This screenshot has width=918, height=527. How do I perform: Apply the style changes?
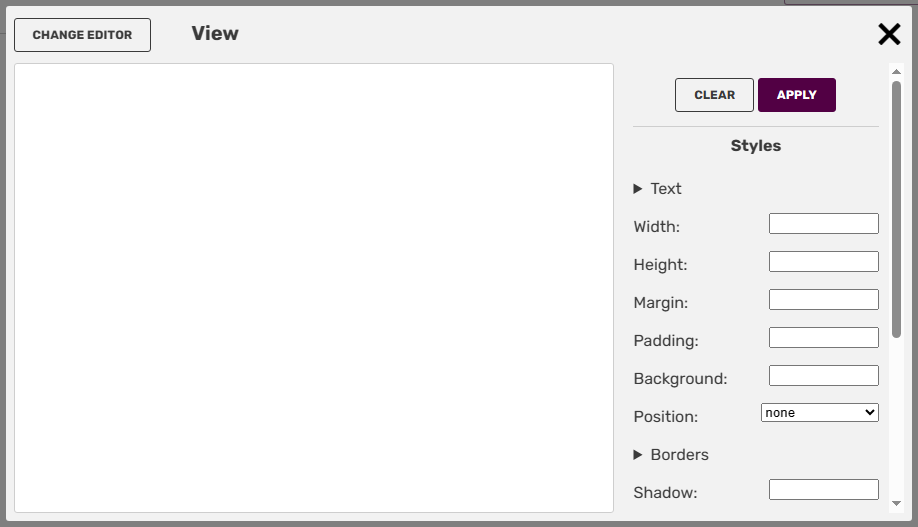point(796,95)
